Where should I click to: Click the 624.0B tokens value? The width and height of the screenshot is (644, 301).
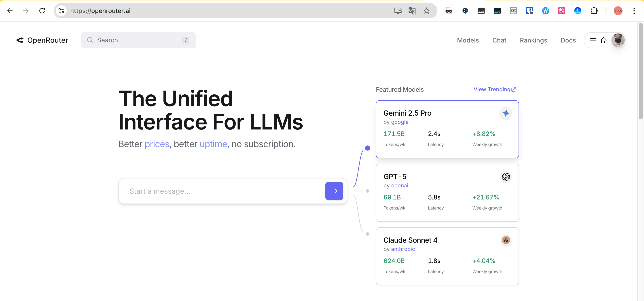[394, 261]
